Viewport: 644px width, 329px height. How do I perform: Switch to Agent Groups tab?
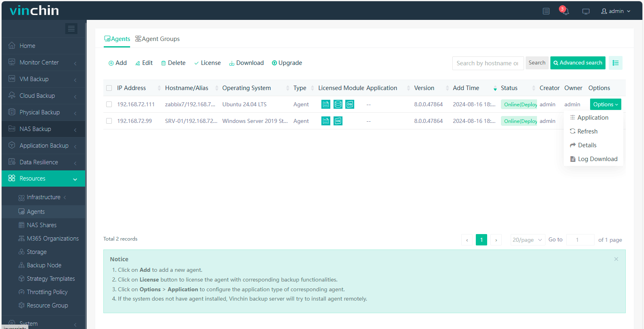click(157, 39)
